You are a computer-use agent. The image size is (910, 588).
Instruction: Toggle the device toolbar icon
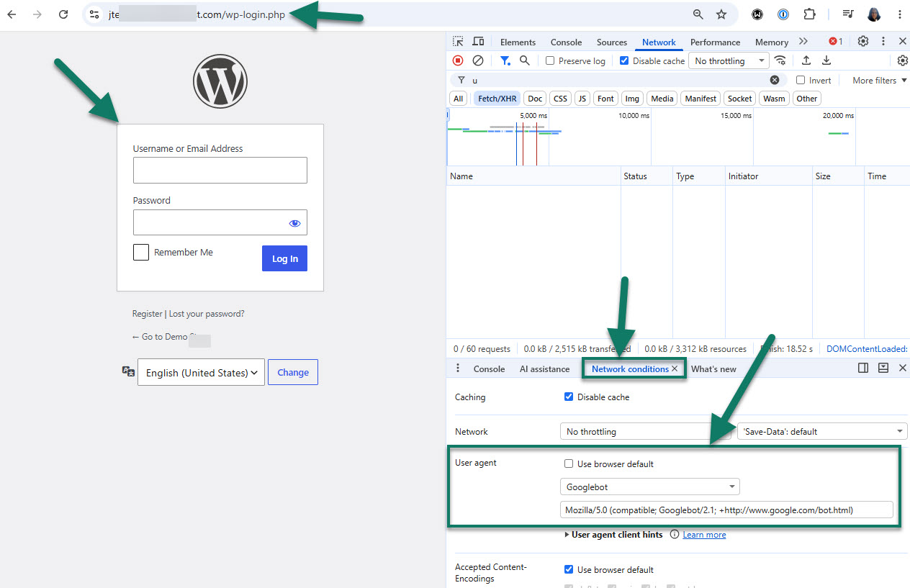pyautogui.click(x=478, y=42)
